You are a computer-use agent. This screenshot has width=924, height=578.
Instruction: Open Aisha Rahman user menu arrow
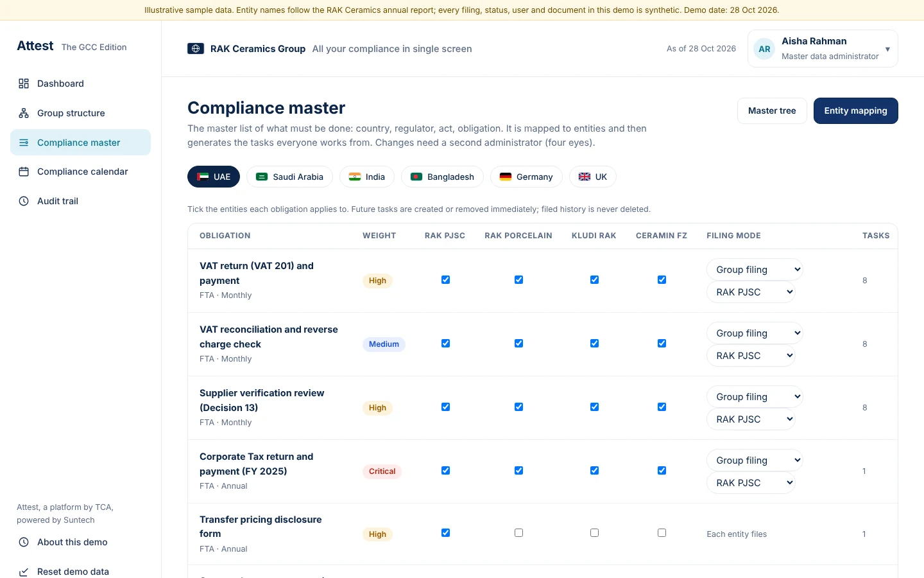coord(887,49)
